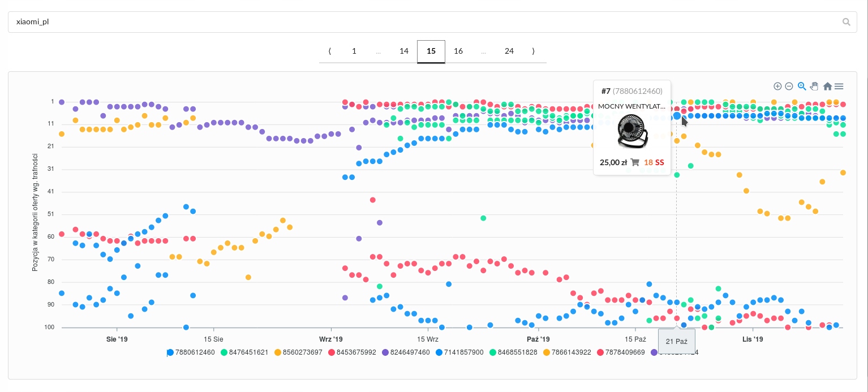Click search magnifier icon in search field
This screenshot has width=868, height=392.
(x=846, y=22)
